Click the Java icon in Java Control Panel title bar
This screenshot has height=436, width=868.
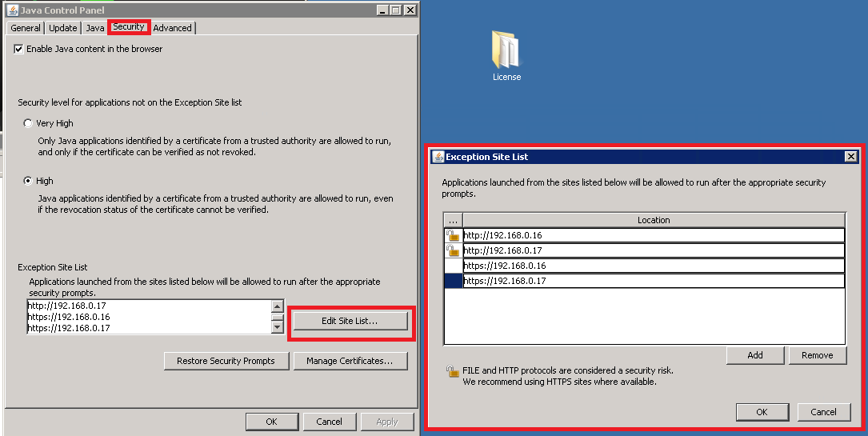(13, 10)
